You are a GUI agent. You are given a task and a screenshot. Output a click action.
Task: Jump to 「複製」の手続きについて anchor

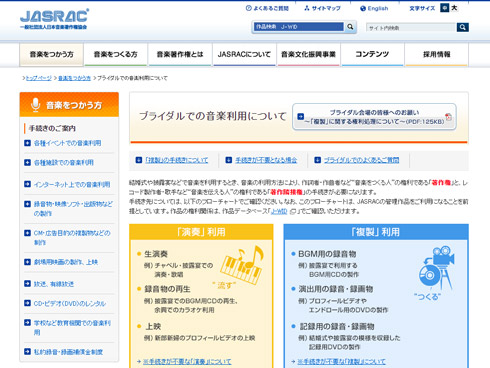click(x=177, y=160)
